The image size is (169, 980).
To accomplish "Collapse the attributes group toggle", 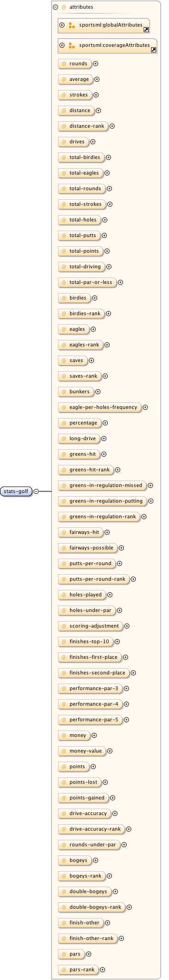I will tap(56, 7).
